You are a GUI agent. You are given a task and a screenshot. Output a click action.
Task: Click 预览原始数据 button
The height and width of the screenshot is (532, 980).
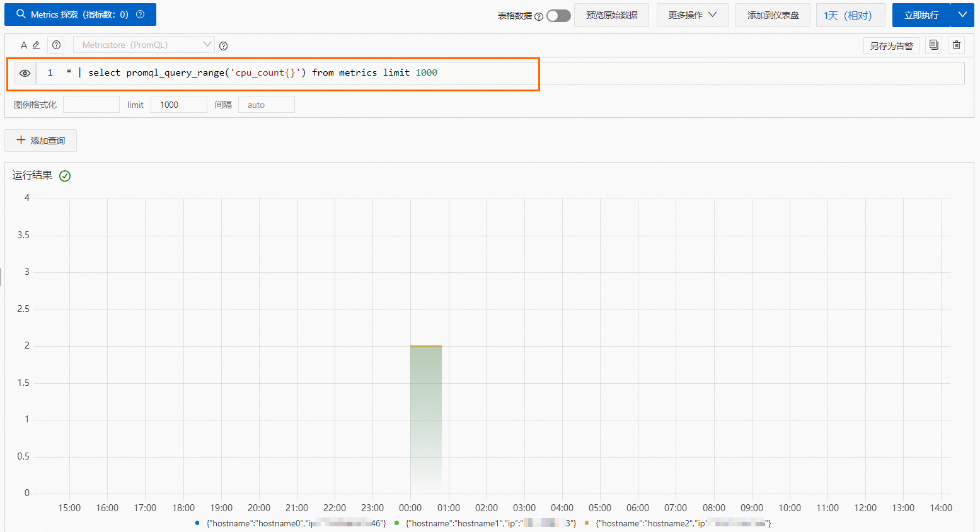[611, 15]
